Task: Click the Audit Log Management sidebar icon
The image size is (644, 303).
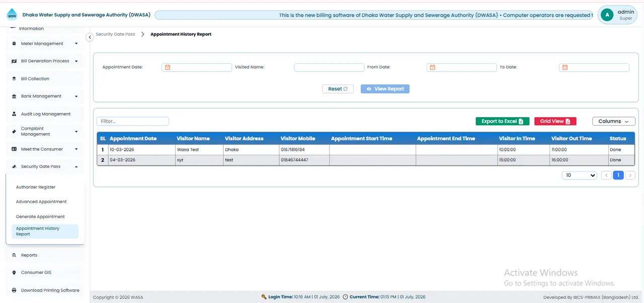Action: (14, 114)
